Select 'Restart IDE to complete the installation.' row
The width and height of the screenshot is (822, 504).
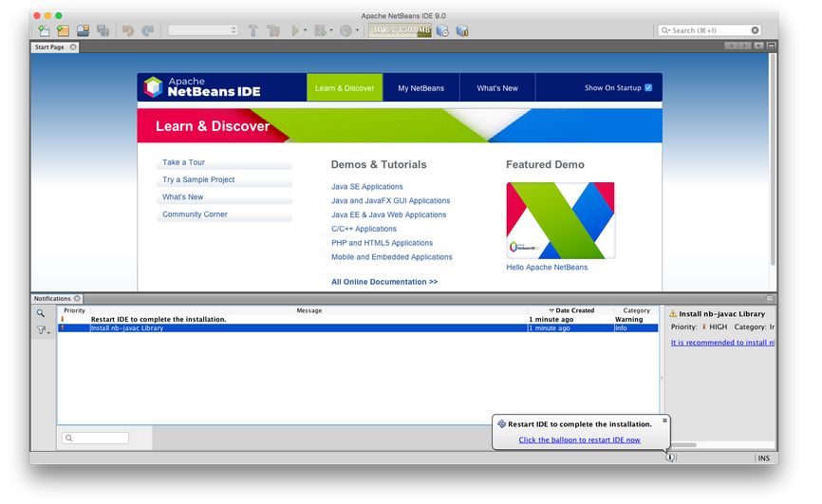tap(358, 320)
